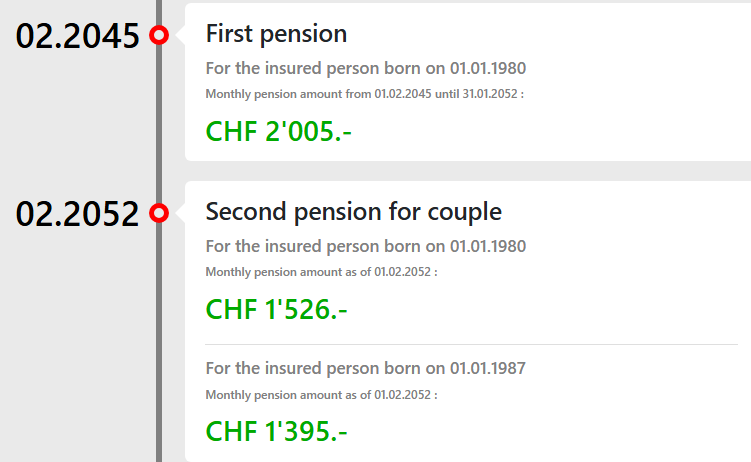Click the First pension heading
Screen dimensions: 751x462
pos(276,34)
